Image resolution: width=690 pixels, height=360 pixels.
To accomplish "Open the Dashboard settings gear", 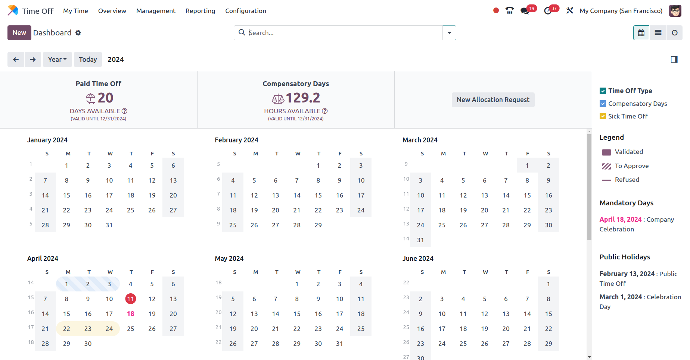I will click(x=78, y=33).
